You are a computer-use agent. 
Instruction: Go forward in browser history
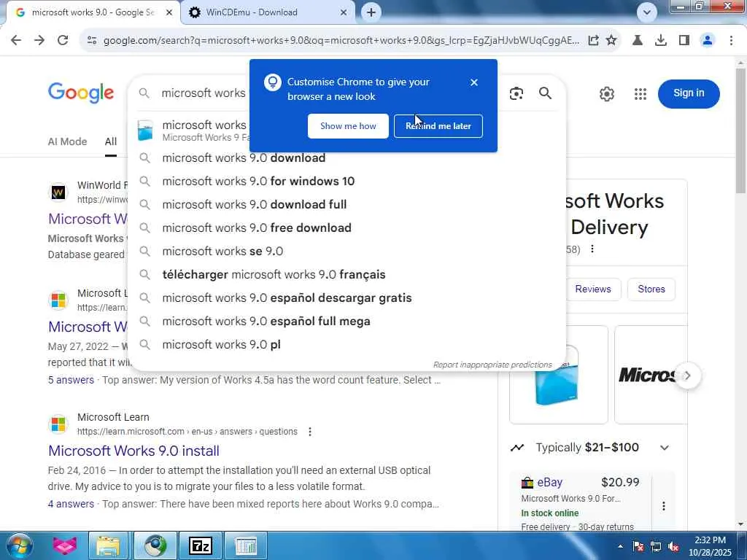pyautogui.click(x=39, y=41)
